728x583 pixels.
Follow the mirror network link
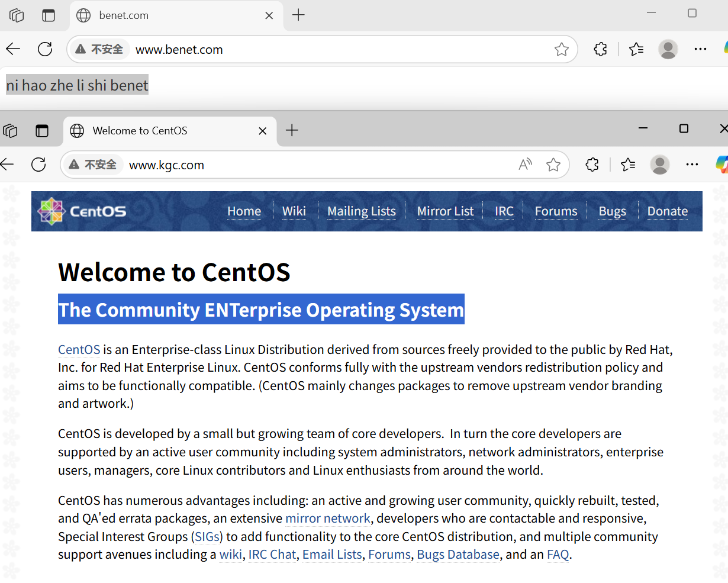pyautogui.click(x=328, y=518)
